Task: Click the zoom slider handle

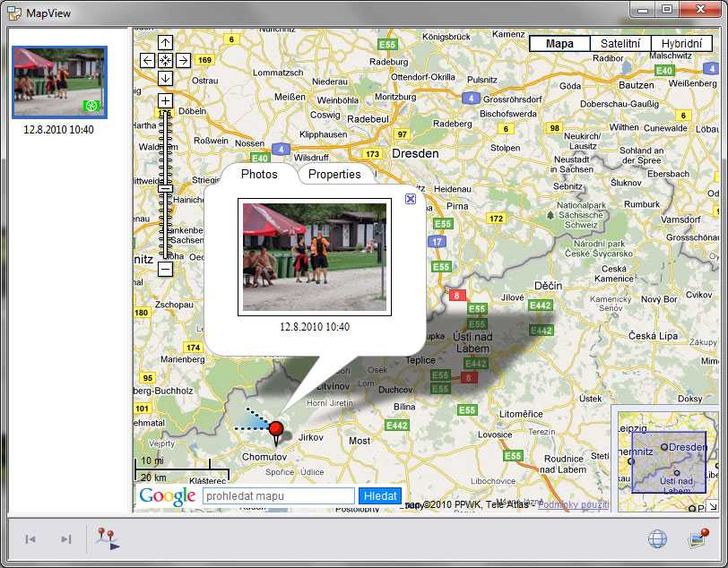Action: pyautogui.click(x=165, y=188)
